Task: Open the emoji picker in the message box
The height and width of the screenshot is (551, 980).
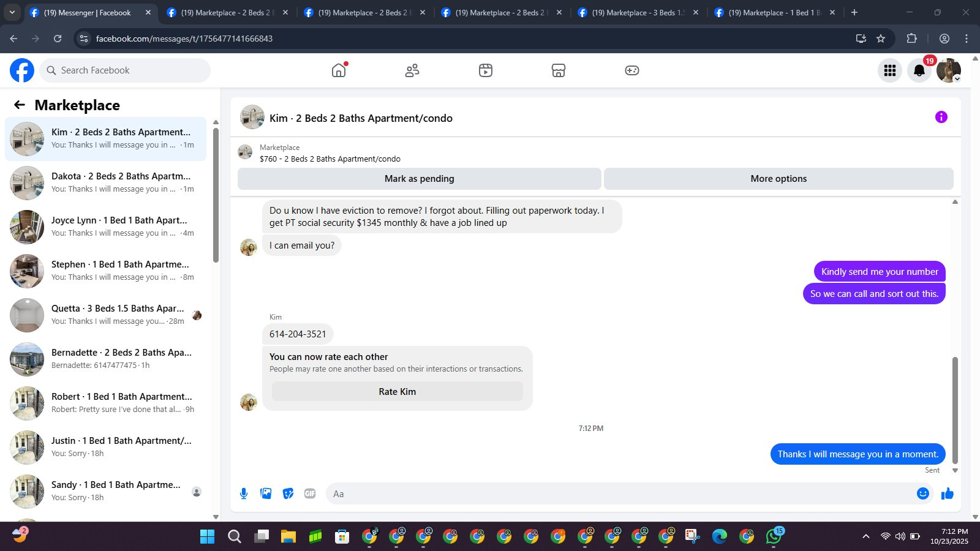Action: pos(923,493)
